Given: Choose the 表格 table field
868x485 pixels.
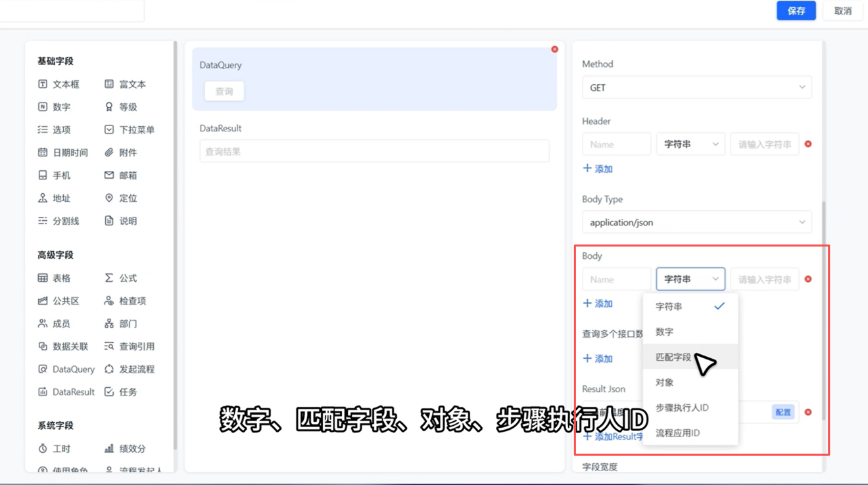Looking at the screenshot, I should [x=54, y=279].
